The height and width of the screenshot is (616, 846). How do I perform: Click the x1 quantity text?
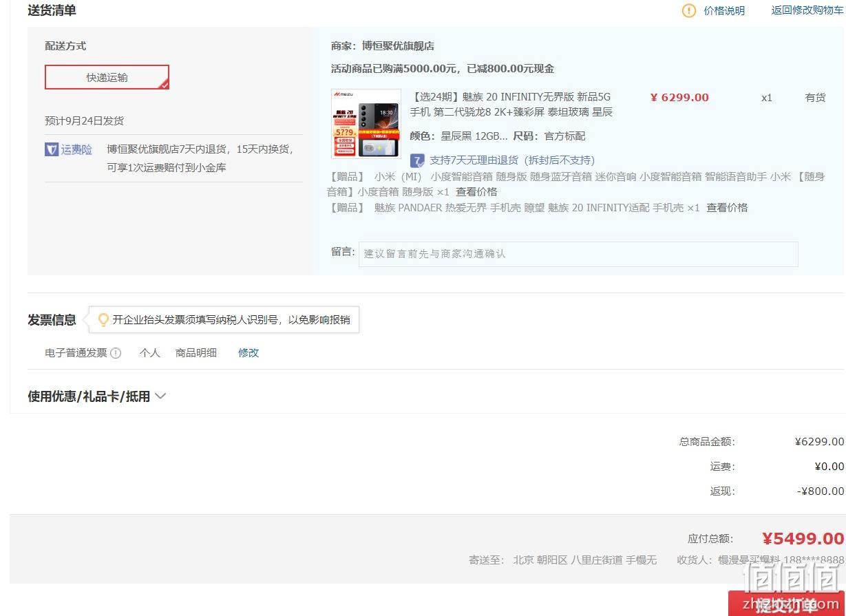coord(767,98)
